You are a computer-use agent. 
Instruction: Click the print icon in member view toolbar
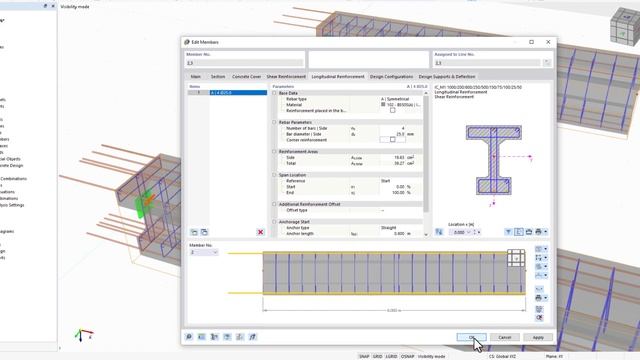[x=538, y=298]
